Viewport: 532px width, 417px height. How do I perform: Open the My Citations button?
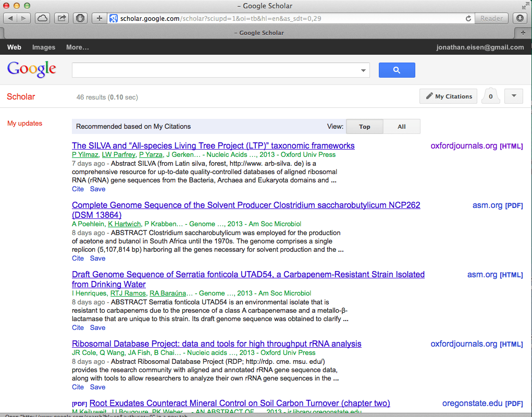448,96
